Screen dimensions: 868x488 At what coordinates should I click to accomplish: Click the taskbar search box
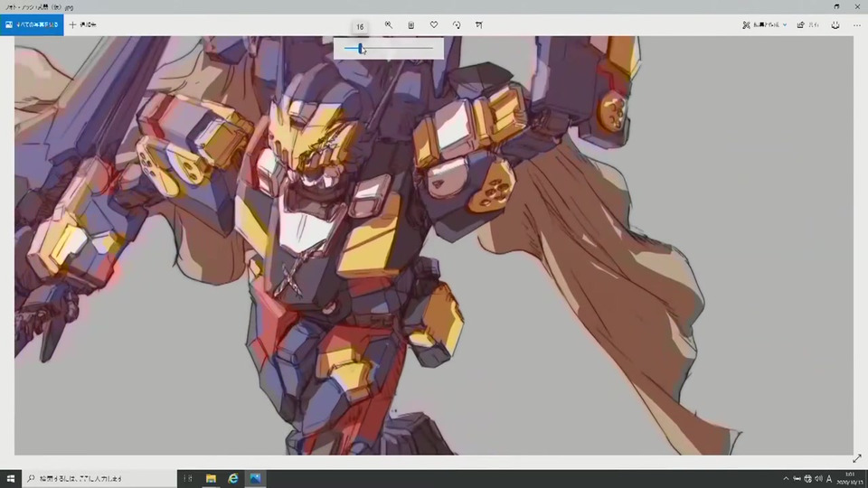pyautogui.click(x=99, y=478)
